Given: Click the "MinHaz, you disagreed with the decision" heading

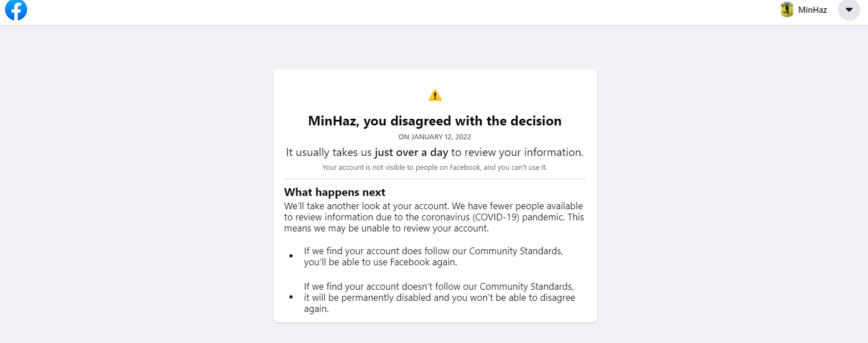Looking at the screenshot, I should pyautogui.click(x=435, y=121).
